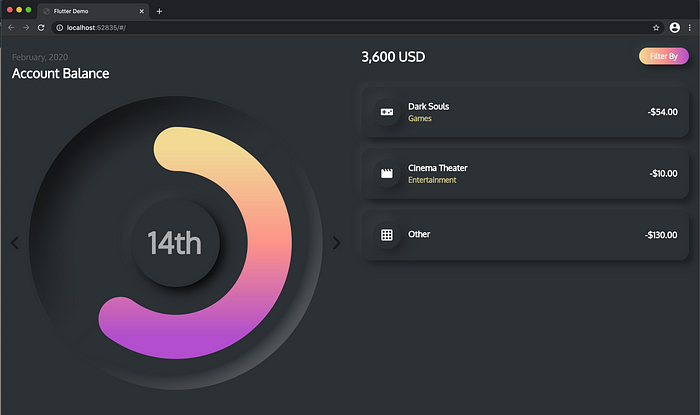
Task: Click the Games category label
Action: coord(420,118)
